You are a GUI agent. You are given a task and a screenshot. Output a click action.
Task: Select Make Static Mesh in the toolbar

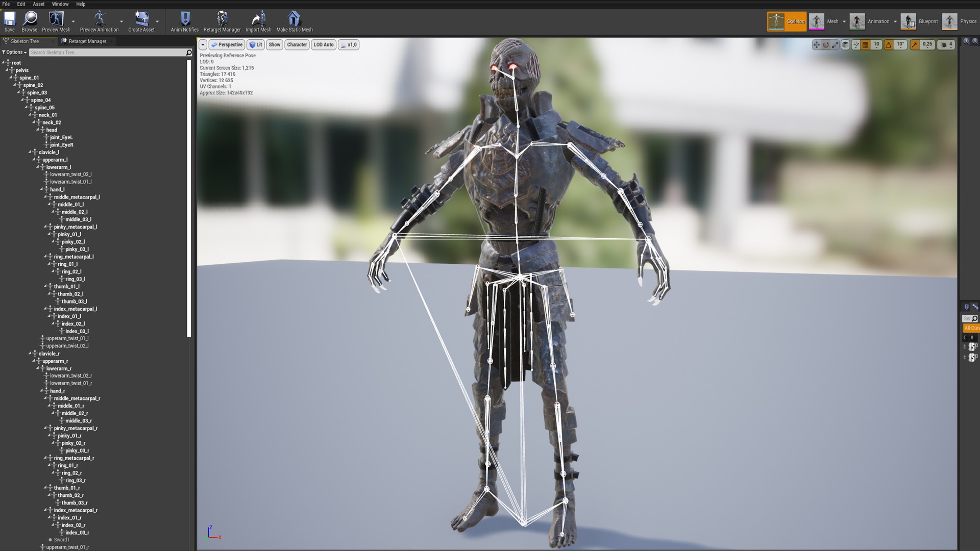click(293, 20)
